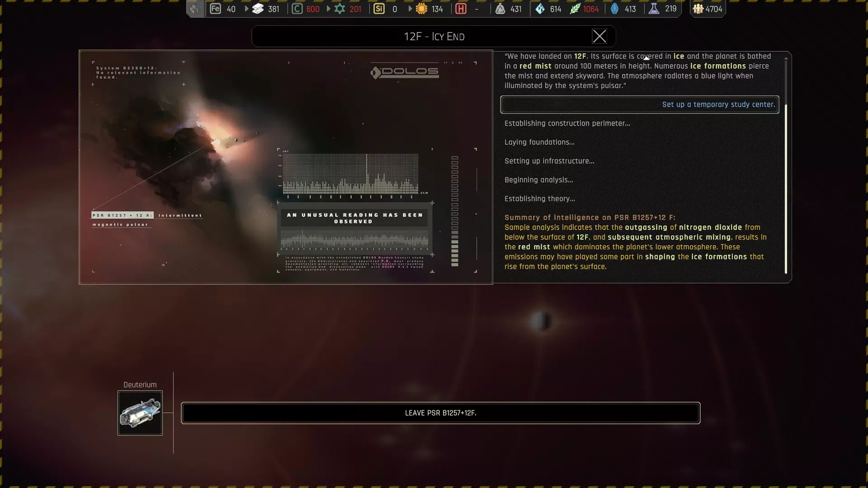Click the science flask icon
868x488 pixels.
click(654, 9)
